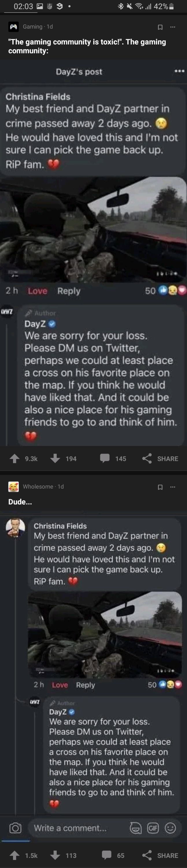Downvote the Wholesome post showing 113
This screenshot has width=187, height=868.
pos(55,855)
